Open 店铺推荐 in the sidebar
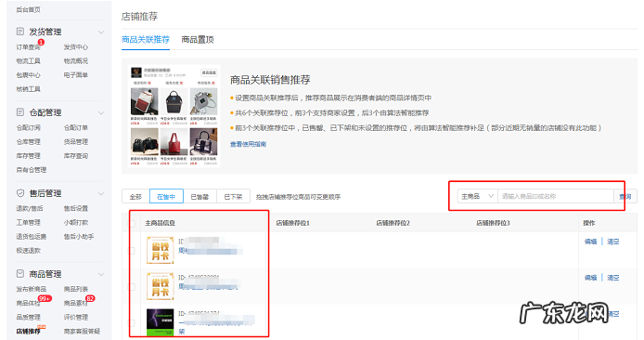 29,331
